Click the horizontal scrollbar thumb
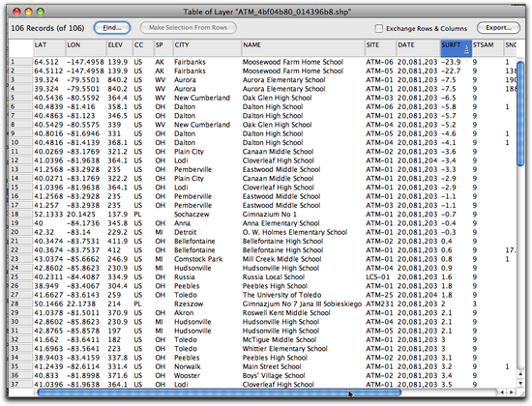Screen dimensions: 532x406 click(x=220, y=392)
